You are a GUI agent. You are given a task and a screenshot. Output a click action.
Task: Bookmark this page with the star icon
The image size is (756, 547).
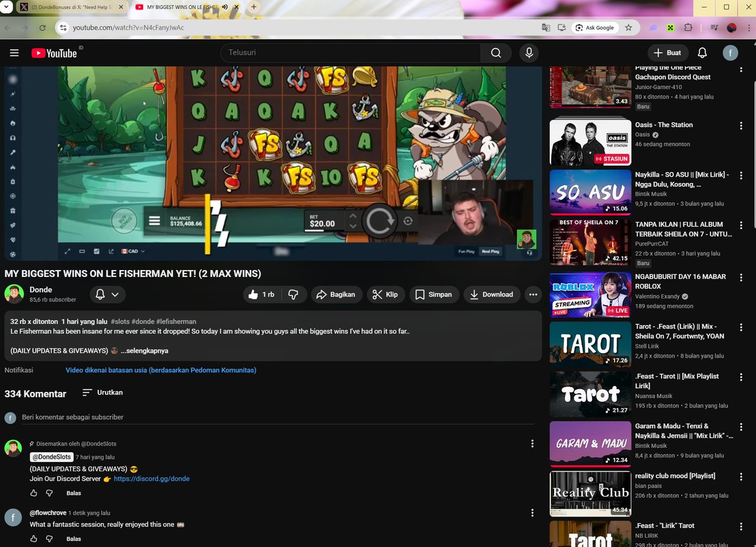[628, 28]
